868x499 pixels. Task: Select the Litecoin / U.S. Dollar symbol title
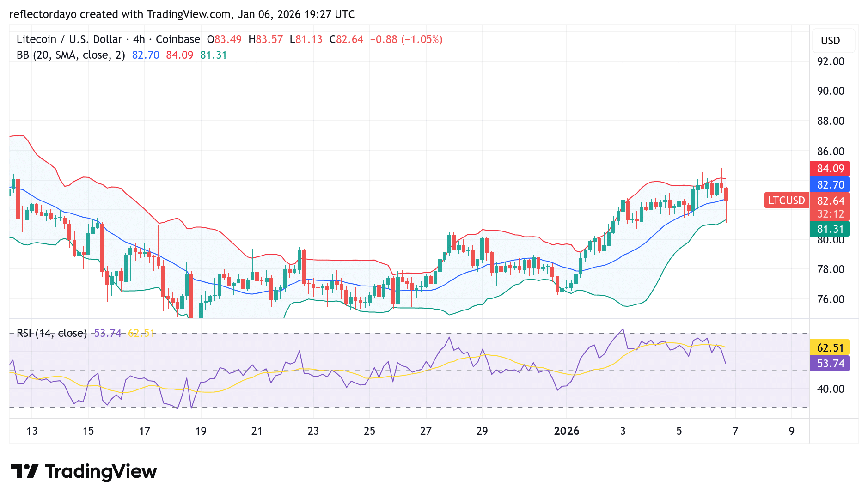tap(68, 39)
